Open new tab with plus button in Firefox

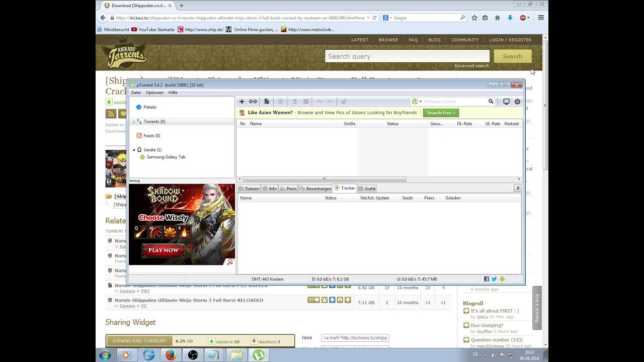(x=182, y=6)
